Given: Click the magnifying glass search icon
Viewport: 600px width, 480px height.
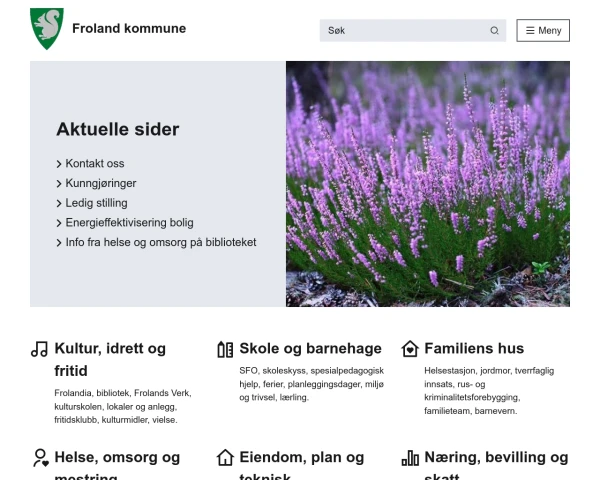Looking at the screenshot, I should [x=494, y=31].
